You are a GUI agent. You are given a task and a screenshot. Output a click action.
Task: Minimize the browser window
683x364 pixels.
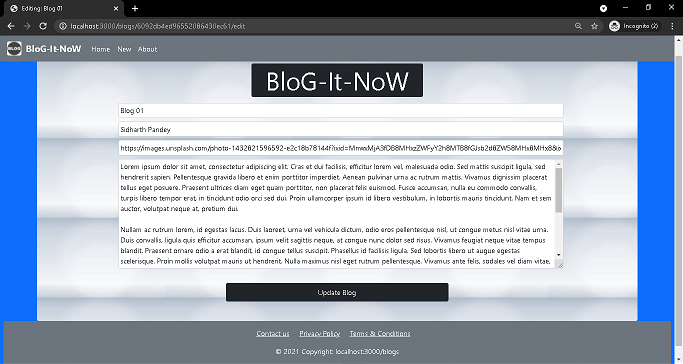[x=626, y=8]
